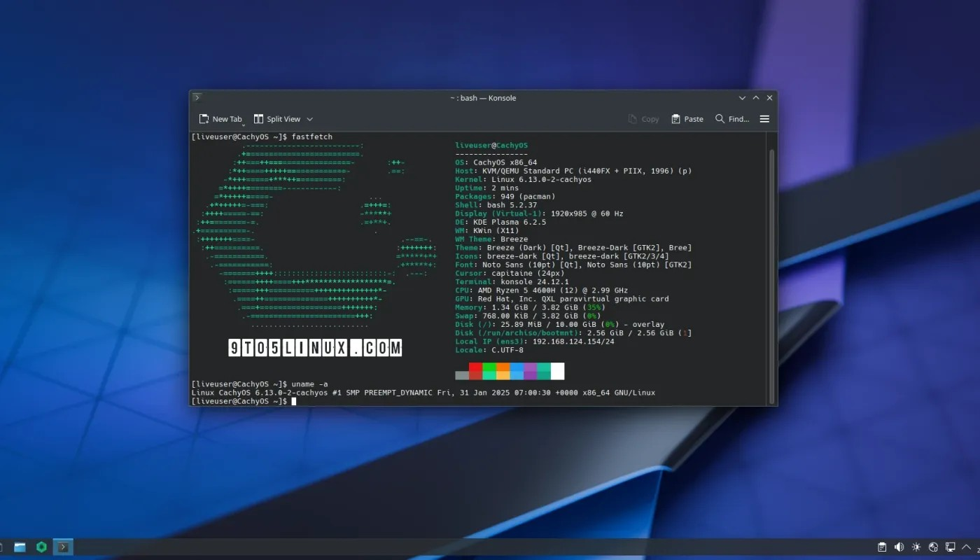Screen dimensions: 980x560
Task: Select the white color swatch in fastfetch palette
Action: pyautogui.click(x=557, y=371)
